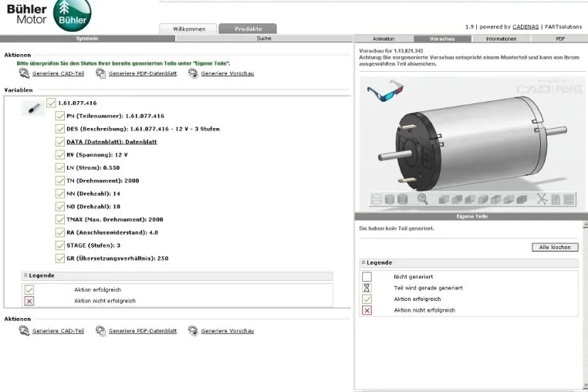Click the magnifier zoom icon in viewer toolbar

[423, 199]
